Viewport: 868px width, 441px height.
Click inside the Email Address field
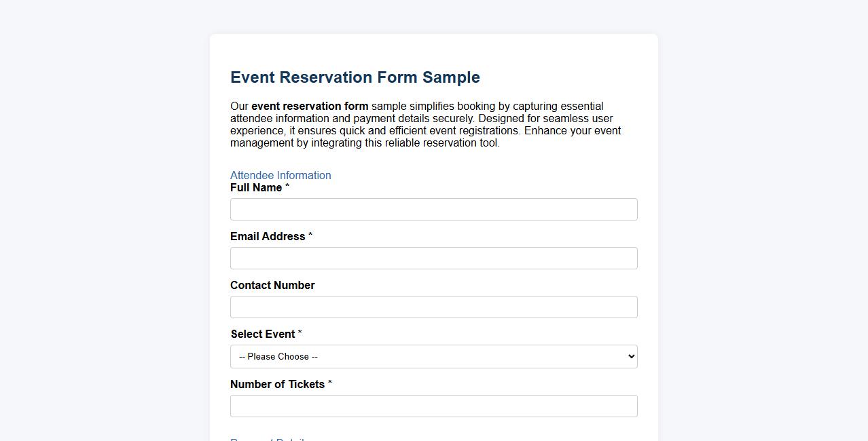433,258
